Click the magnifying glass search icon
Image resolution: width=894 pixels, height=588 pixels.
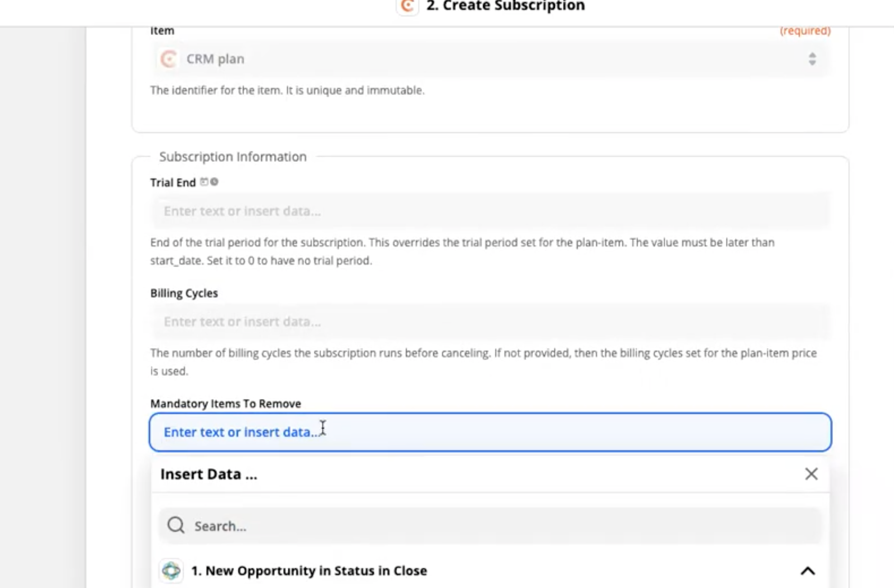(x=176, y=525)
